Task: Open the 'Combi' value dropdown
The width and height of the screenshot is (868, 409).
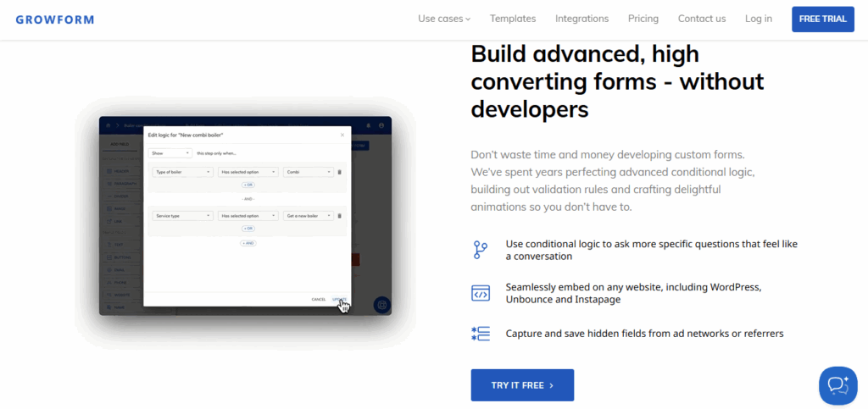Action: [x=309, y=172]
